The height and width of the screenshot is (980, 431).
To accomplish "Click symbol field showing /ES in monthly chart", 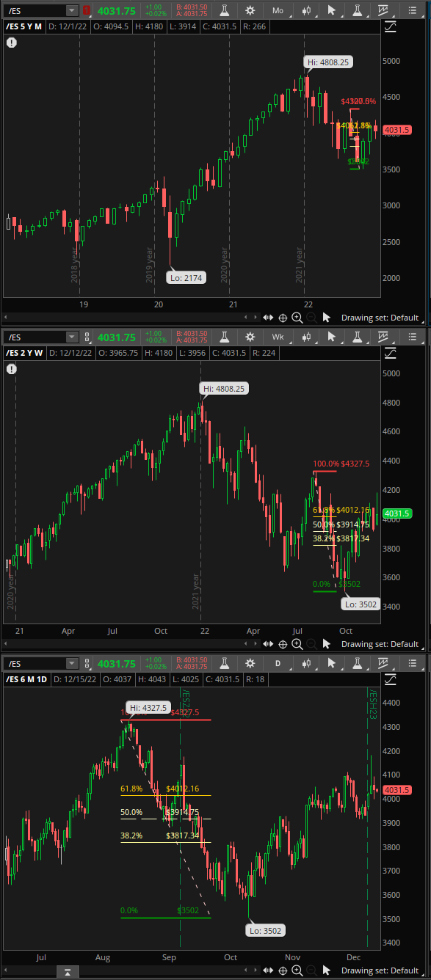I will 35,10.
